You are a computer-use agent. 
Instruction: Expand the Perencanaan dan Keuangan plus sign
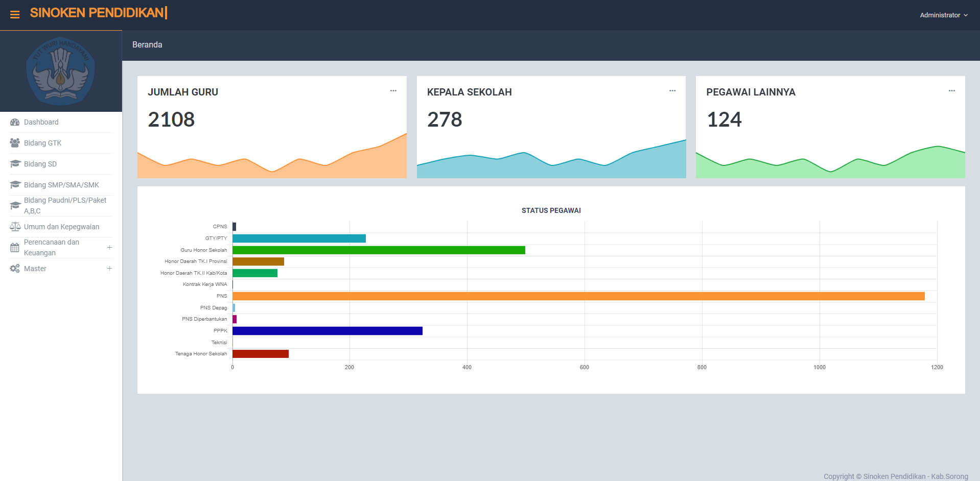tap(109, 248)
